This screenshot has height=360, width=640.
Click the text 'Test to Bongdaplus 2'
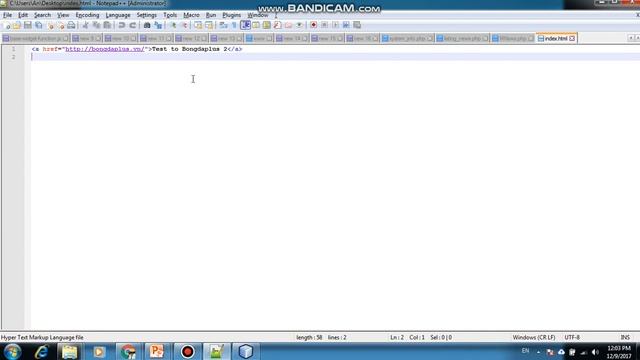[x=189, y=49]
